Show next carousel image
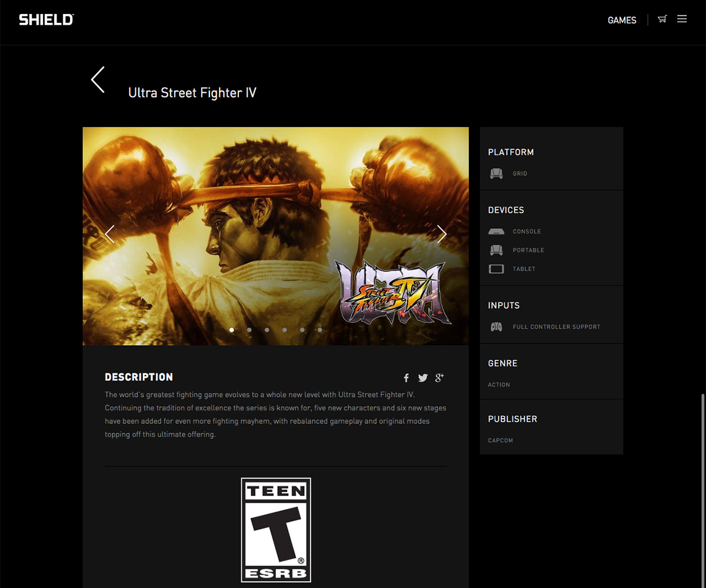Image resolution: width=706 pixels, height=588 pixels. click(442, 234)
